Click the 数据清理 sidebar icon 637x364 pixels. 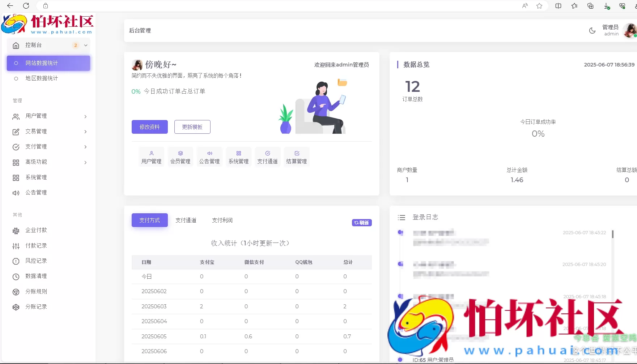35,276
